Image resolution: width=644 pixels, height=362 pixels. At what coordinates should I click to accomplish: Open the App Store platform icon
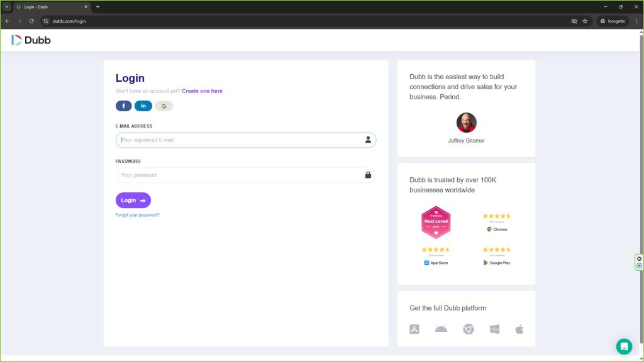click(x=414, y=329)
